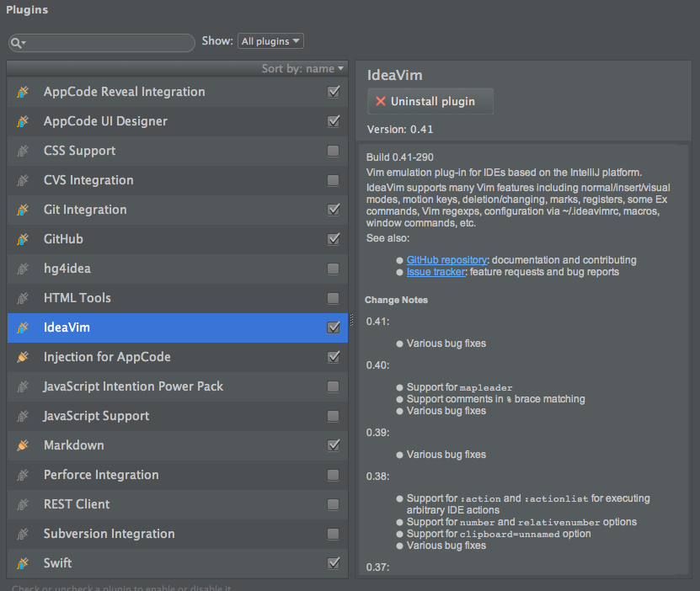Image resolution: width=700 pixels, height=591 pixels.
Task: Click the IdeaVim plugin icon
Action: coord(23,327)
